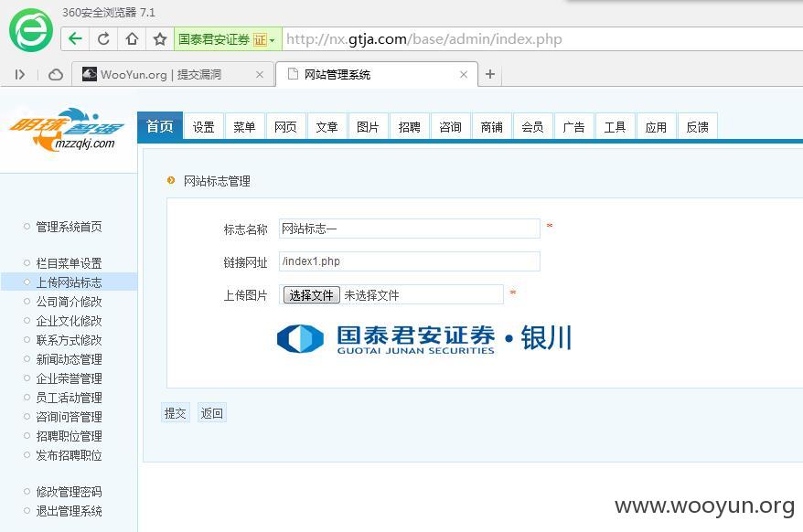Go to the browser home page icon
Image resolution: width=803 pixels, height=532 pixels.
[132, 39]
